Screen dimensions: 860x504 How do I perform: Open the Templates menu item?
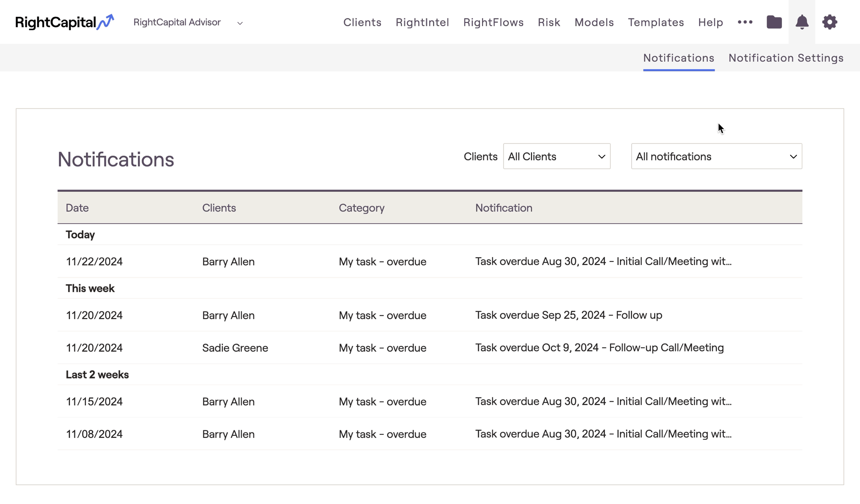point(656,22)
